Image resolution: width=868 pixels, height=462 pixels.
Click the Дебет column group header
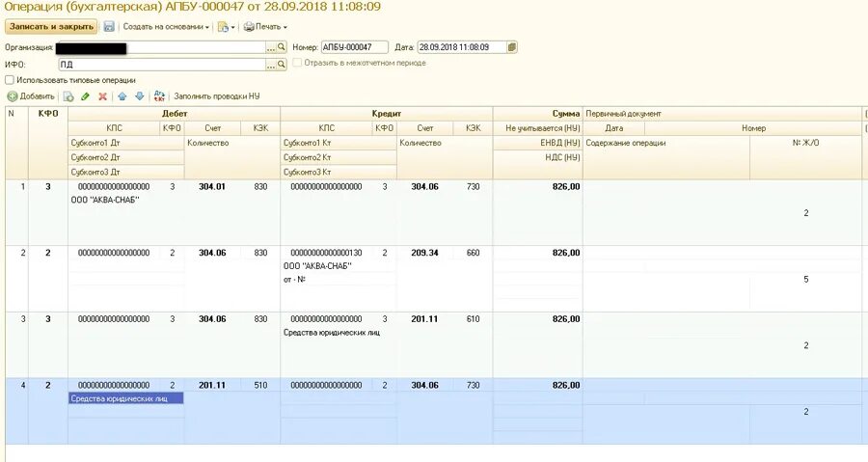pyautogui.click(x=174, y=114)
